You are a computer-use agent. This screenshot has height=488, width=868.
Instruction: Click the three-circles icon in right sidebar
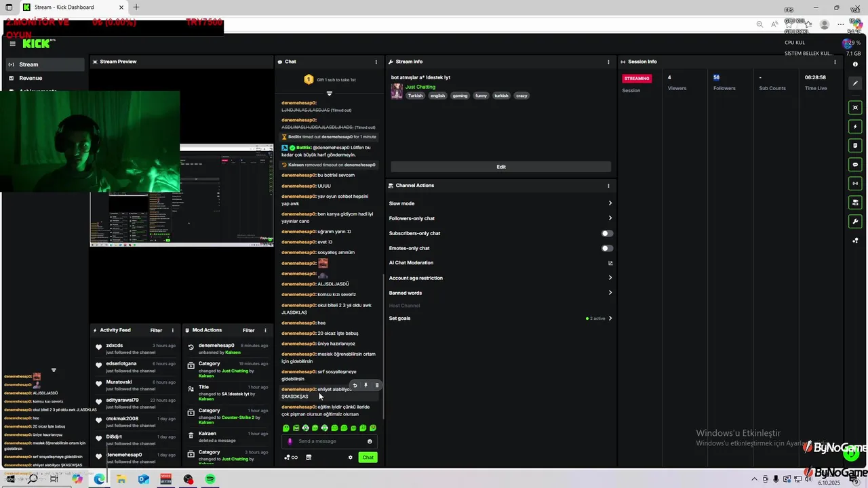click(x=855, y=241)
